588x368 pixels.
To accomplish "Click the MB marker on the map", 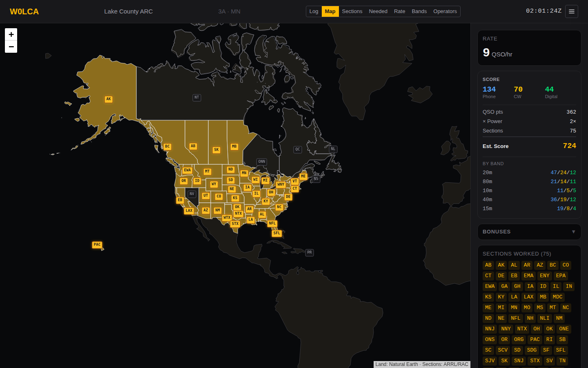I will 234,146.
